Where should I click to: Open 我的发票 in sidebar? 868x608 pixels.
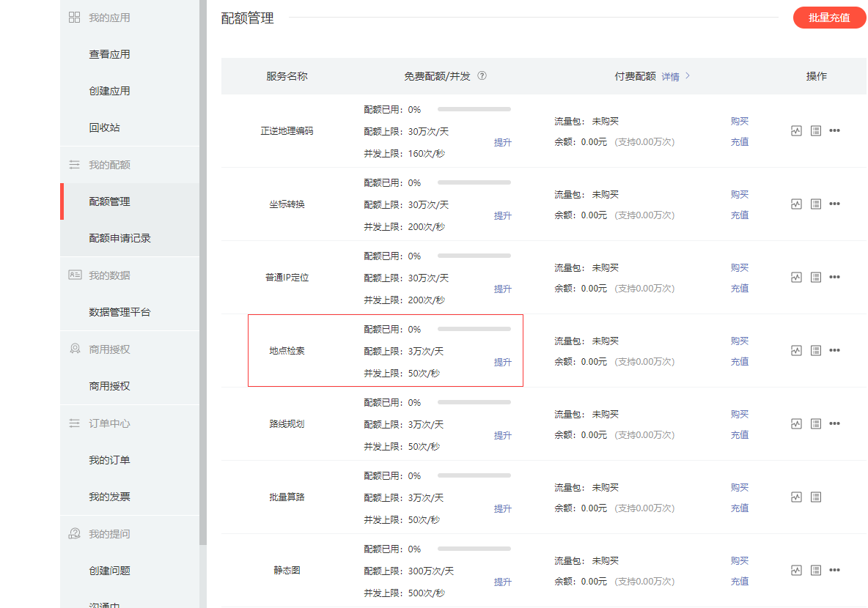[110, 496]
